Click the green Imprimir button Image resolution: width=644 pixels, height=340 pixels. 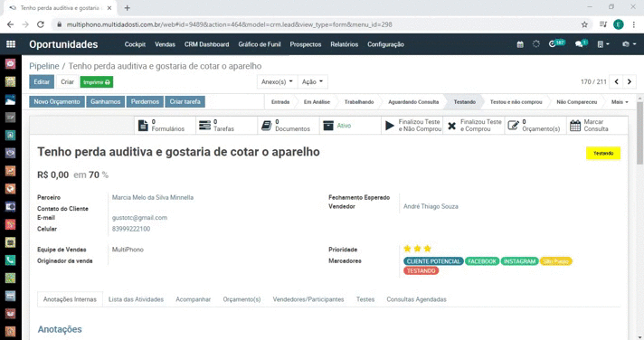click(97, 82)
